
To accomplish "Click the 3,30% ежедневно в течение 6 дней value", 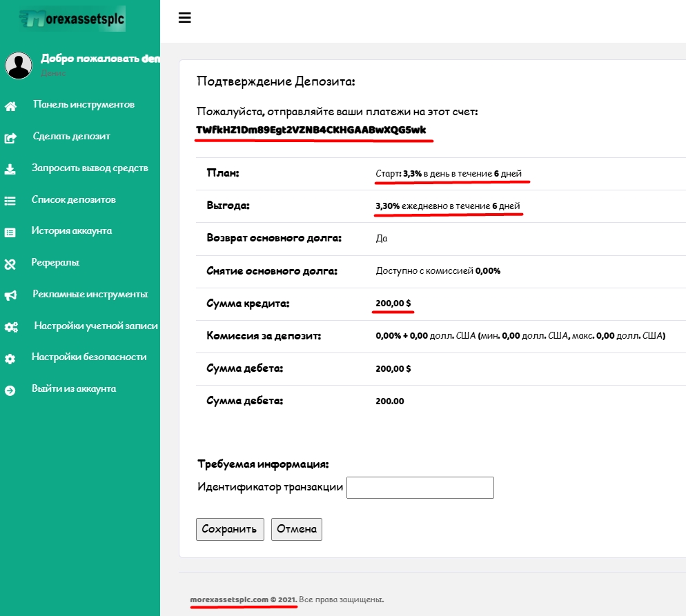I will pyautogui.click(x=448, y=206).
